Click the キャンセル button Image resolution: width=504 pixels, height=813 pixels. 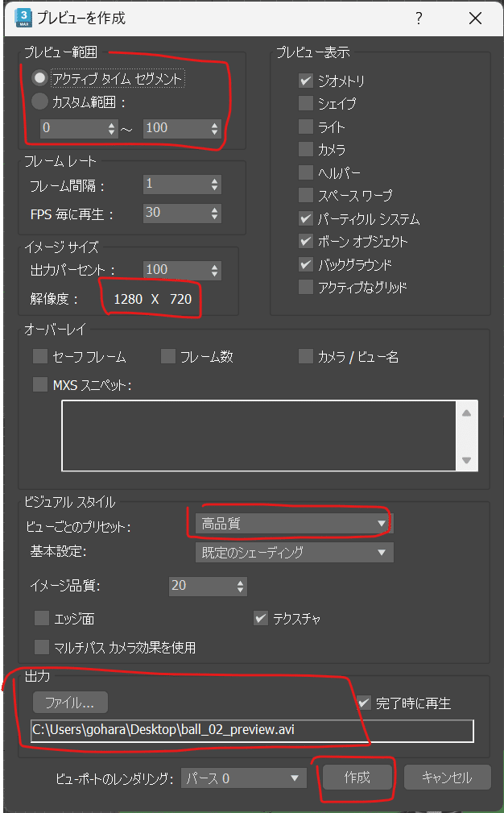[x=447, y=778]
